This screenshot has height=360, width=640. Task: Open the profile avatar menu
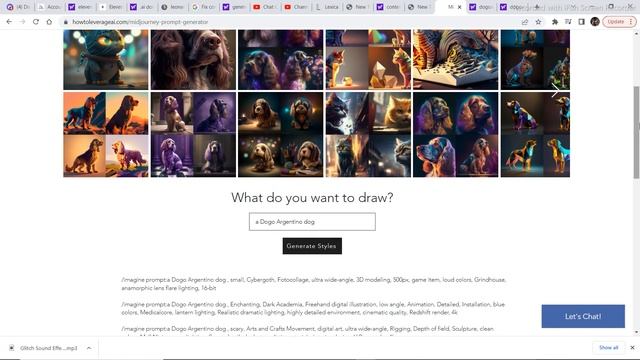tap(595, 22)
